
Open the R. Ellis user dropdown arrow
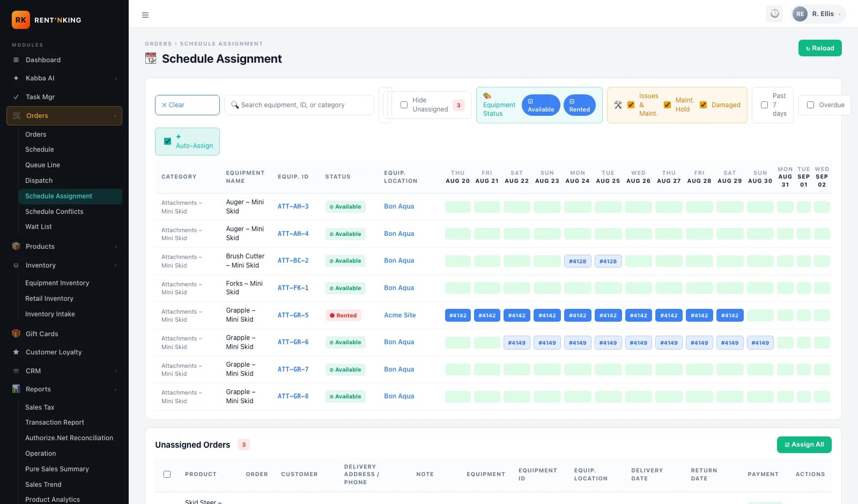point(839,14)
